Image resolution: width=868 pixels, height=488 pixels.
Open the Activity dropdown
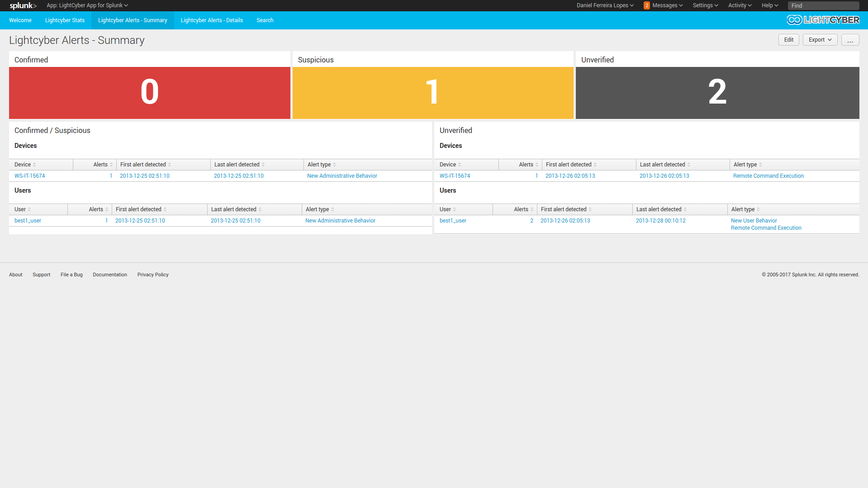(x=740, y=5)
